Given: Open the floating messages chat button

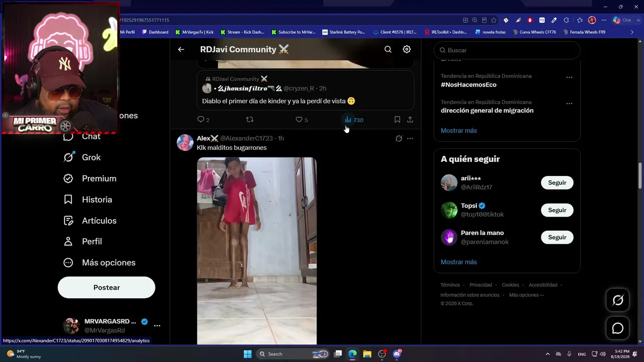Looking at the screenshot, I should tap(617, 328).
